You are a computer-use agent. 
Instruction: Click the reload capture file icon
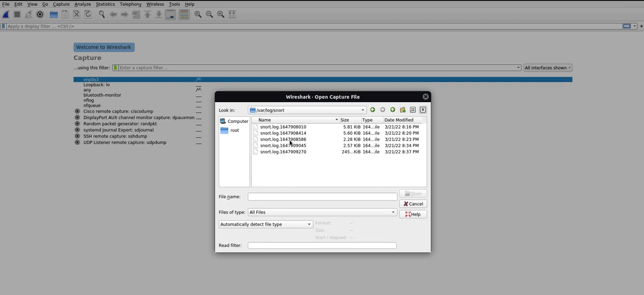pos(88,15)
